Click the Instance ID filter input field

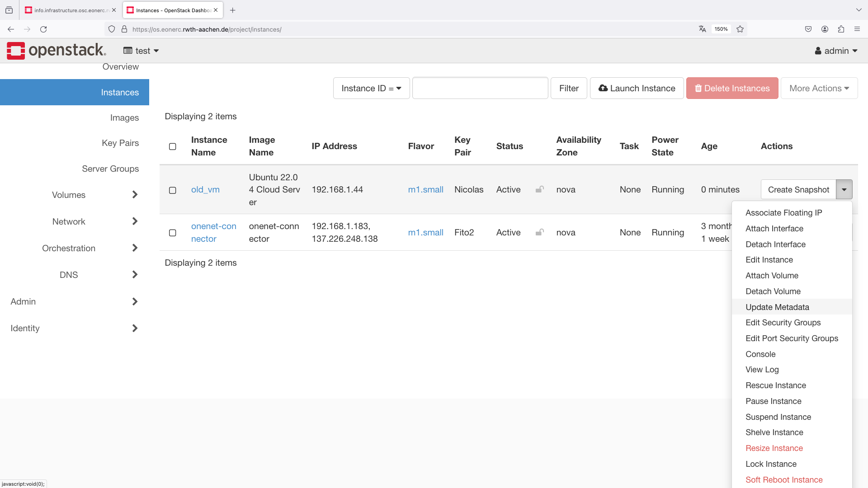tap(480, 88)
